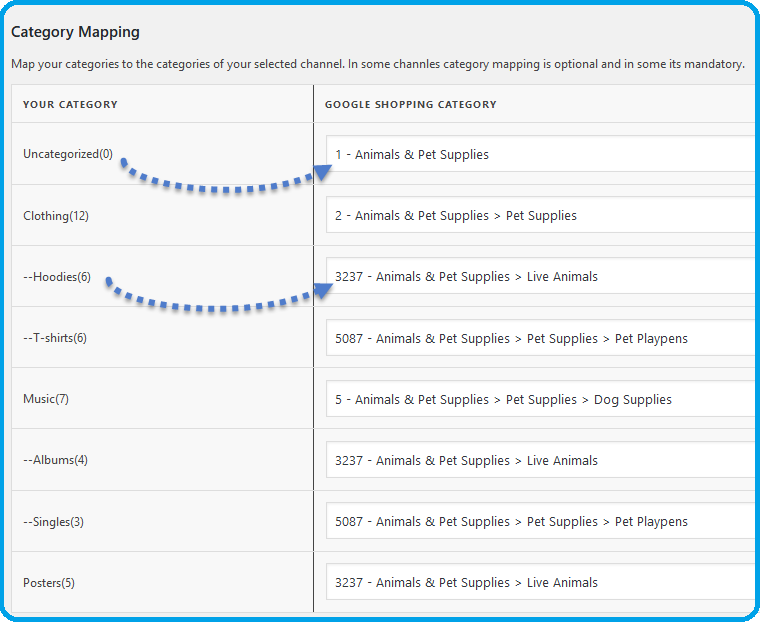Click the category mapping description text
This screenshot has height=622, width=760.
point(377,64)
